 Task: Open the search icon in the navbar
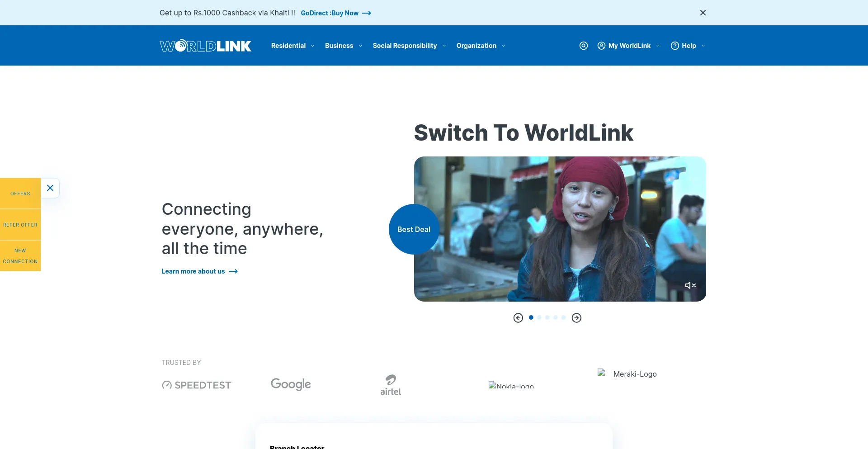(x=583, y=45)
